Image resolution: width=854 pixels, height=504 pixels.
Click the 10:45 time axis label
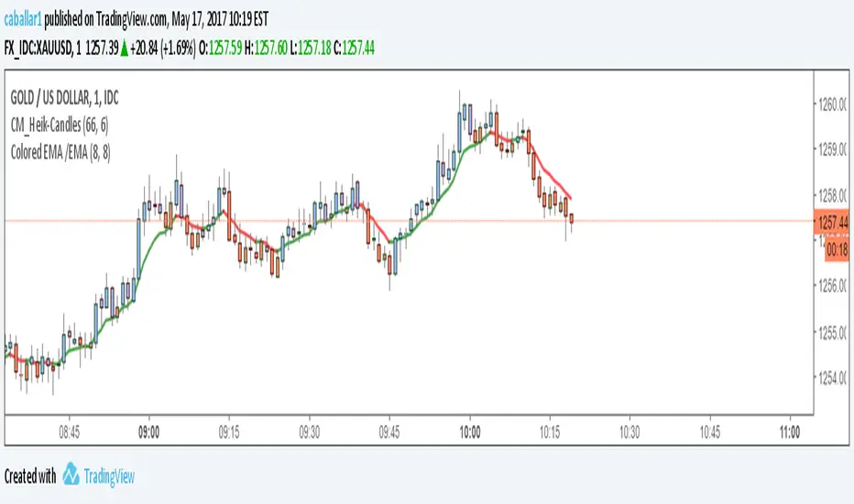point(709,433)
